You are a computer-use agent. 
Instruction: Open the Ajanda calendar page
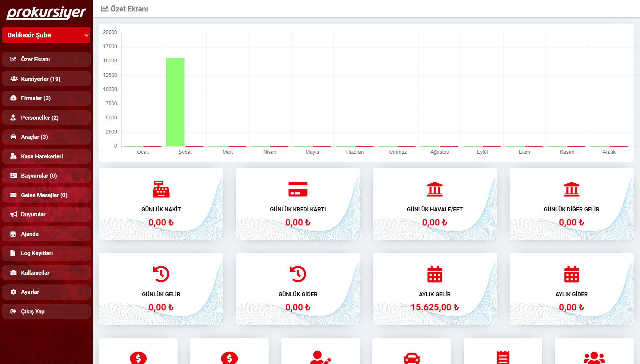(46, 234)
